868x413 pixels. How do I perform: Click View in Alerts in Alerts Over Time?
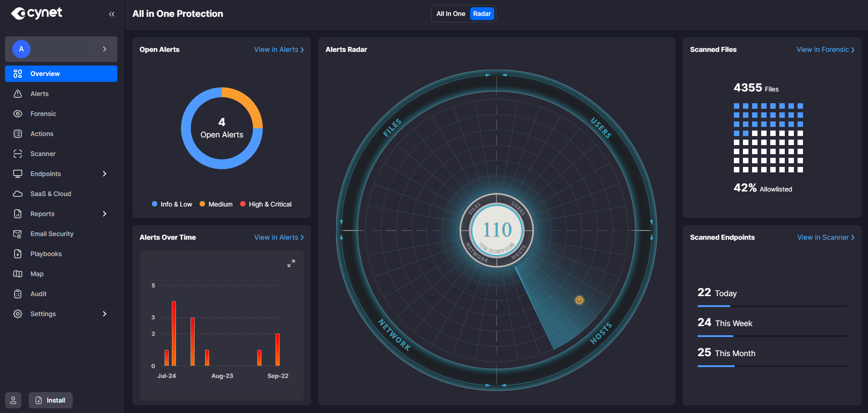point(279,237)
